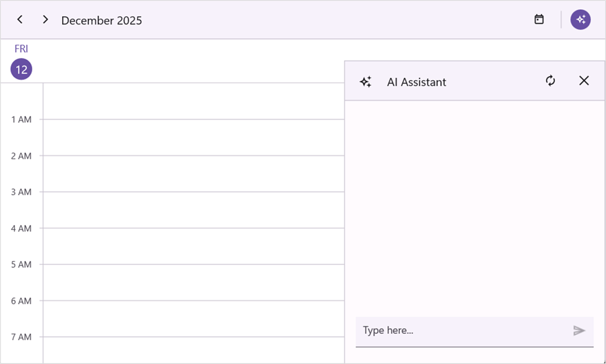606x364 pixels.
Task: Select the 4 AM time slot
Action: [194, 246]
